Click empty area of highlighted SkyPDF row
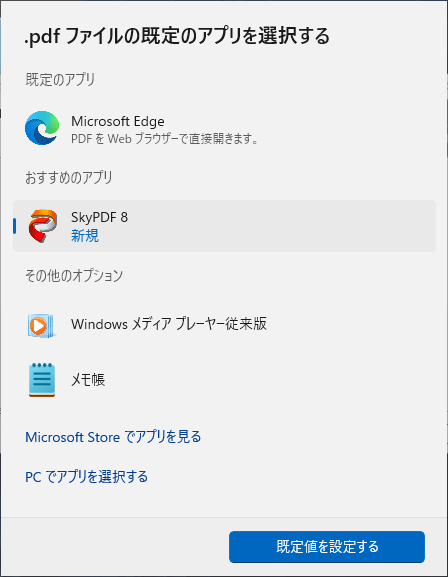448x577 pixels. click(280, 226)
